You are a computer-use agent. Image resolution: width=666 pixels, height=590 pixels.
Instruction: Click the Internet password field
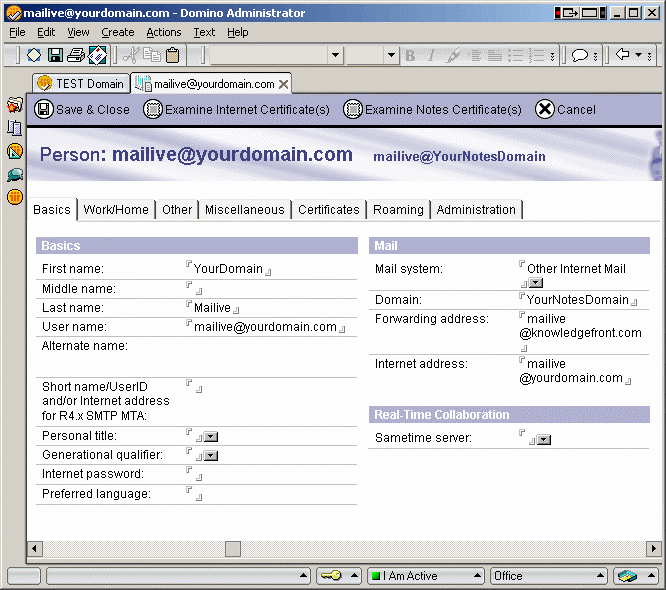click(x=195, y=474)
